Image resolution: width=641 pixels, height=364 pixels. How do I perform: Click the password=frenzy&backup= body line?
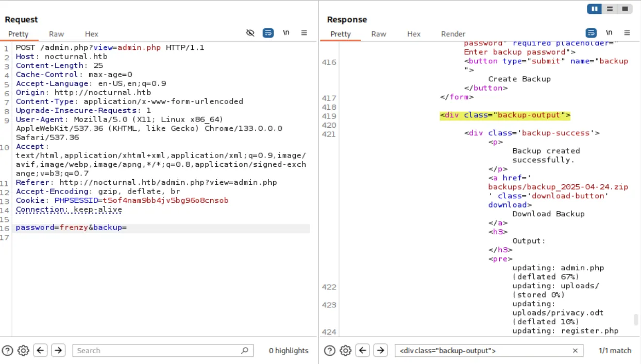click(x=71, y=227)
